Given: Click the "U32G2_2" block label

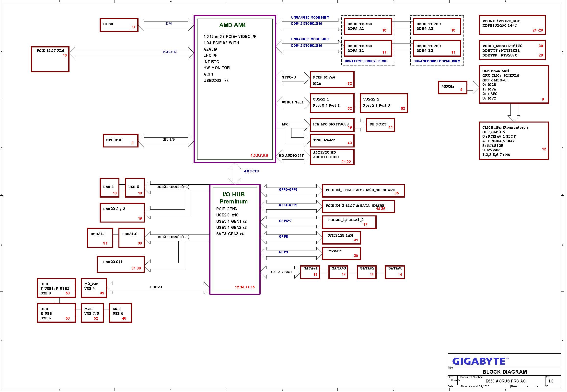Looking at the screenshot, I should click(371, 99).
